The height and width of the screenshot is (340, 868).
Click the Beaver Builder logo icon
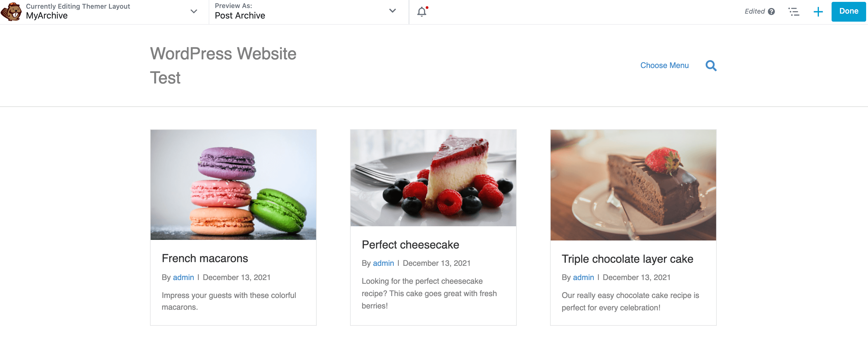(x=11, y=11)
